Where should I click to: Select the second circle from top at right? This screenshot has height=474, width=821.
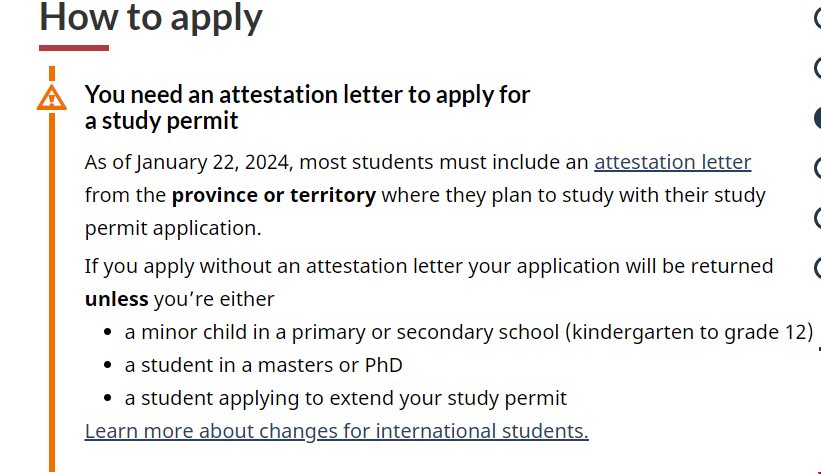pos(816,68)
